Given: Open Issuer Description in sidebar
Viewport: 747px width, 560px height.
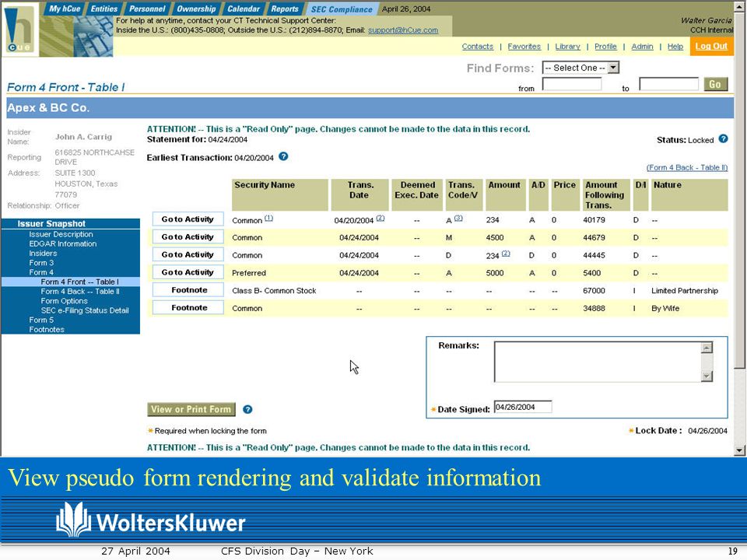Looking at the screenshot, I should [61, 234].
